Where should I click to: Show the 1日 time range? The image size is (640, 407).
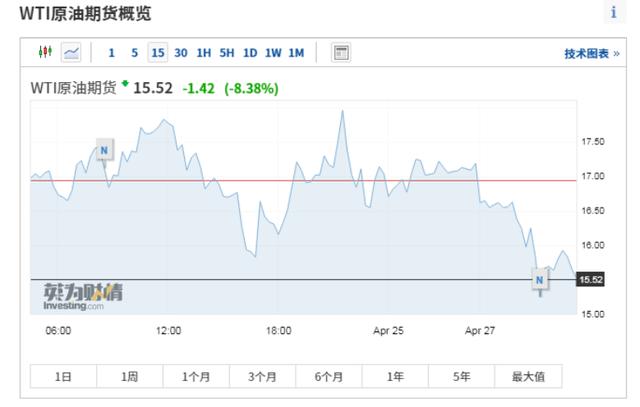(63, 376)
